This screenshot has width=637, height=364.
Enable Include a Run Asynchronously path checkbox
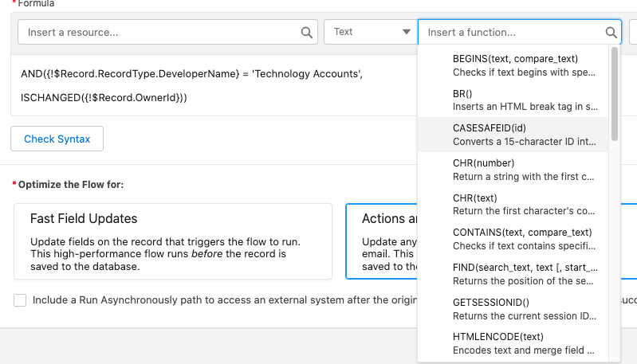pos(20,301)
